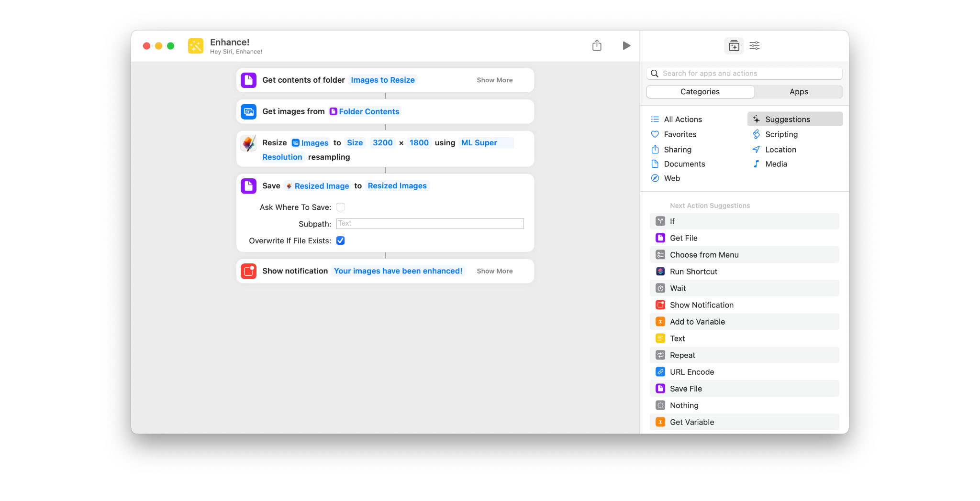Add the Choose from Menu suggested action
980x501 pixels.
pyautogui.click(x=704, y=255)
